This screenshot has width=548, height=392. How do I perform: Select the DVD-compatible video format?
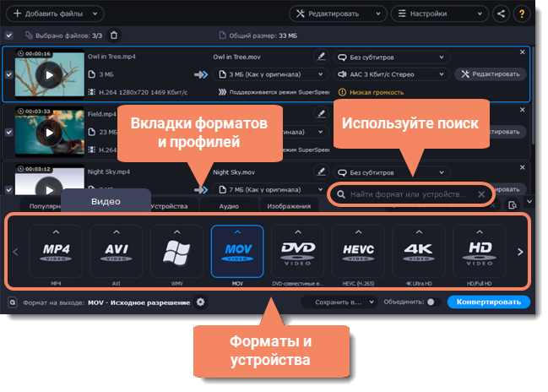pyautogui.click(x=298, y=251)
